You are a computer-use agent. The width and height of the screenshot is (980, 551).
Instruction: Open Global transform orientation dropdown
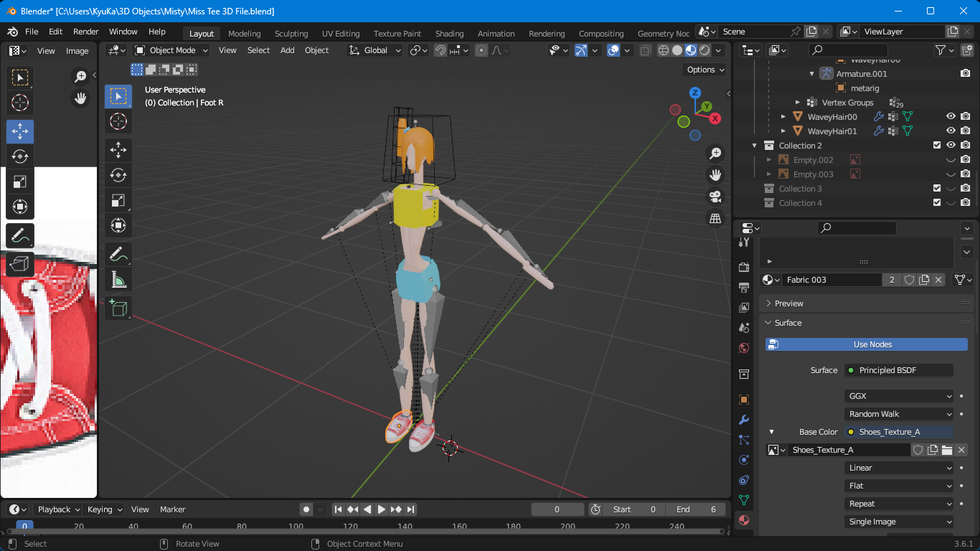point(375,50)
